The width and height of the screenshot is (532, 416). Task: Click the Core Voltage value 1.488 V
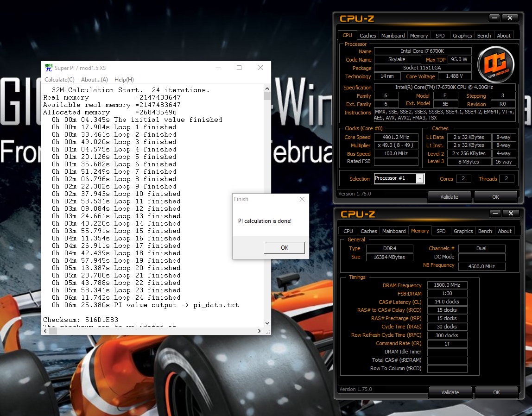[x=454, y=76]
